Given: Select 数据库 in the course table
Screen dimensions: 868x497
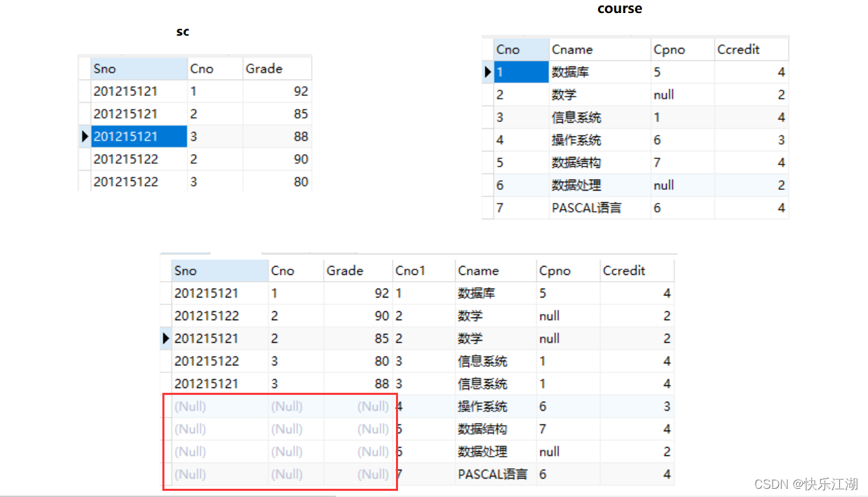Looking at the screenshot, I should point(600,72).
